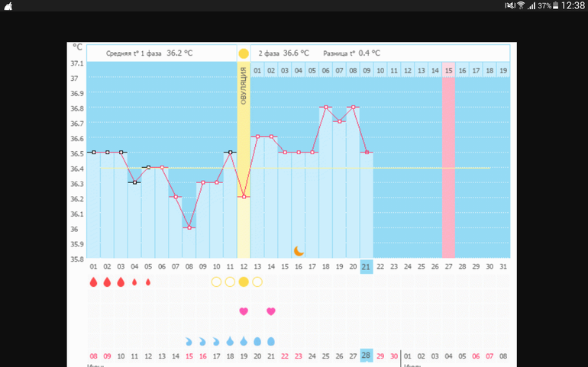The width and height of the screenshot is (588, 367).
Task: Tap the orange crescent moon icon
Action: (x=299, y=250)
